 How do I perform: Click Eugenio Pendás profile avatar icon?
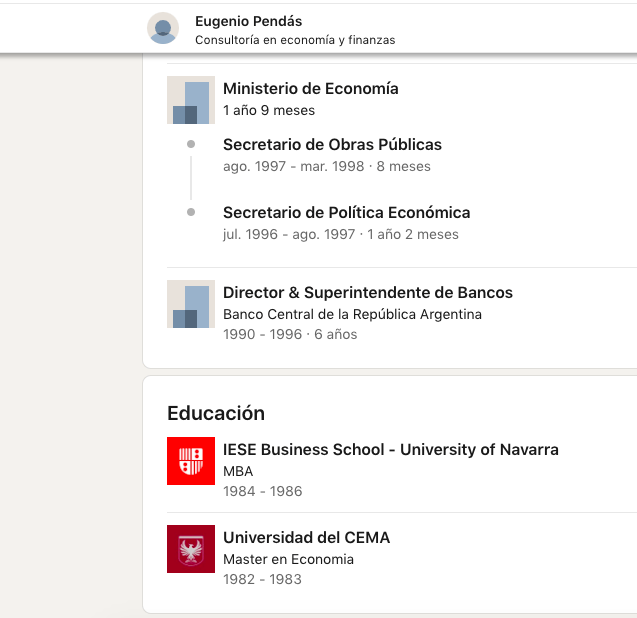click(x=163, y=28)
